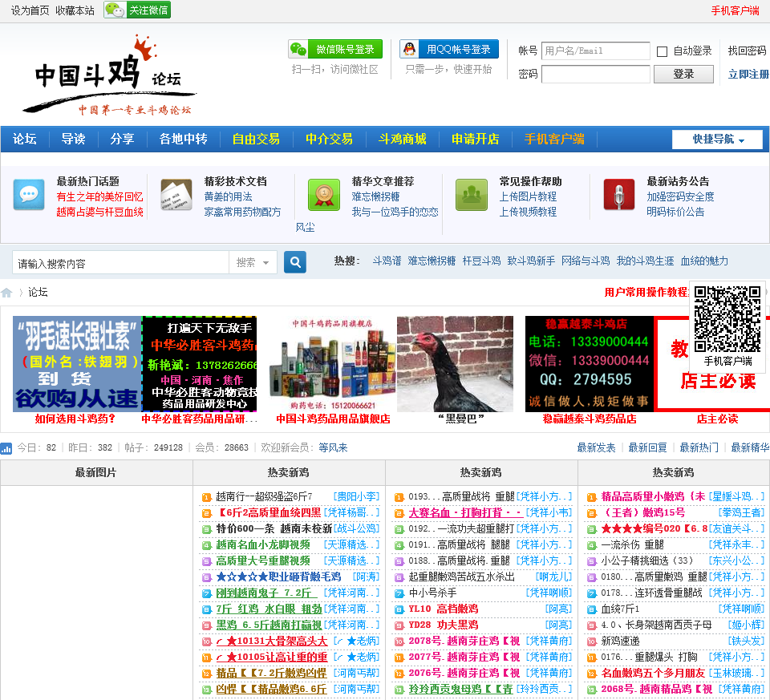
Task: Click the 如何选用斗鸡药? caption link
Action: coord(75,419)
